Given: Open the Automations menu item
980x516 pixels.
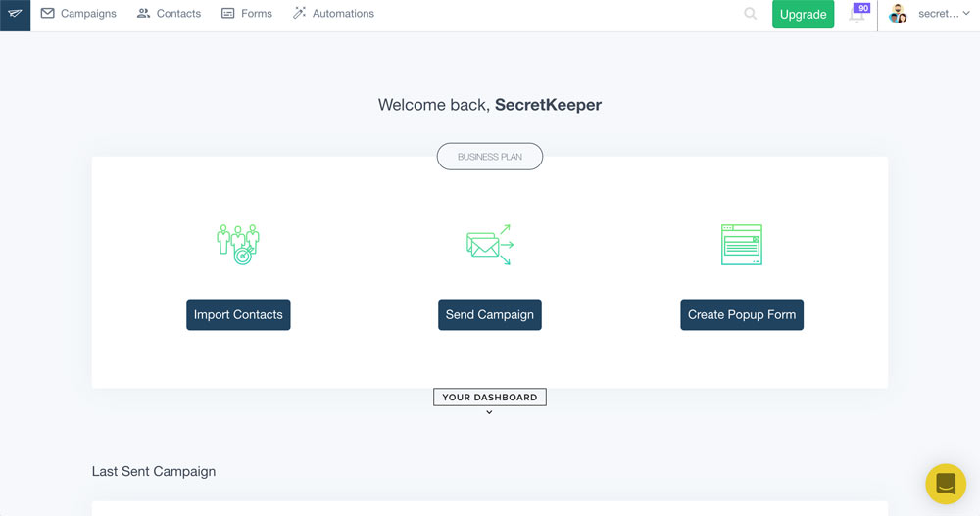Looking at the screenshot, I should click(343, 14).
